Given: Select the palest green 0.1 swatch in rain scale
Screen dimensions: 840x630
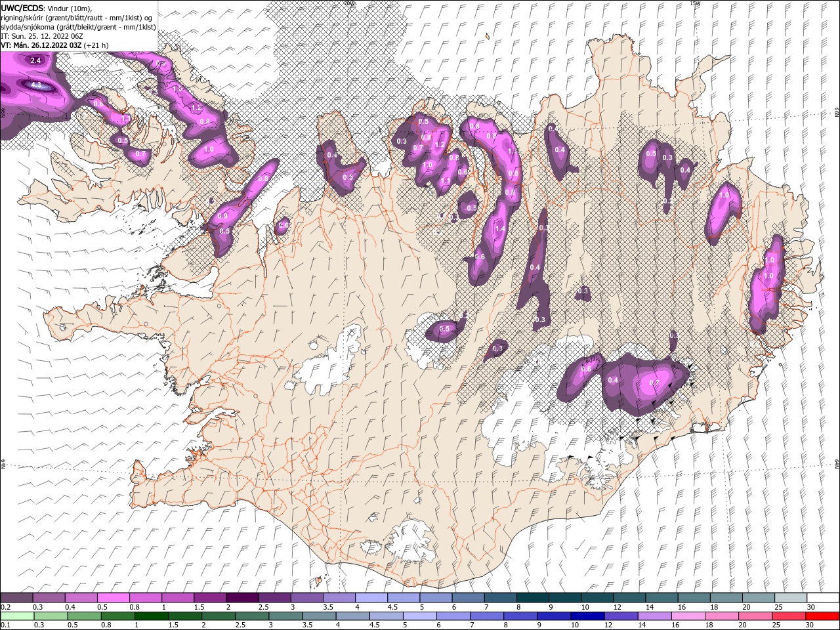Looking at the screenshot, I should click(16, 616).
